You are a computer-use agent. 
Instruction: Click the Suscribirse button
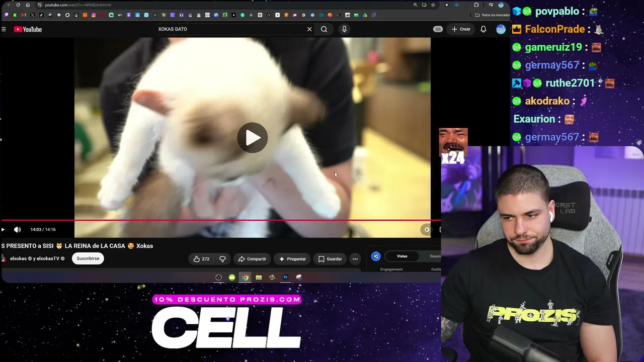(88, 258)
